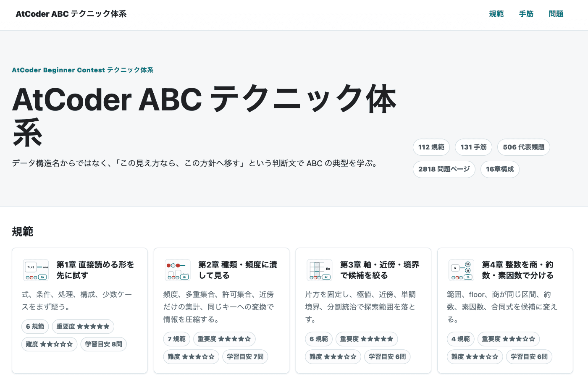
Task: Click the AtCoder Beginner Contest テクニック体系 breadcrumb text
Action: click(83, 70)
